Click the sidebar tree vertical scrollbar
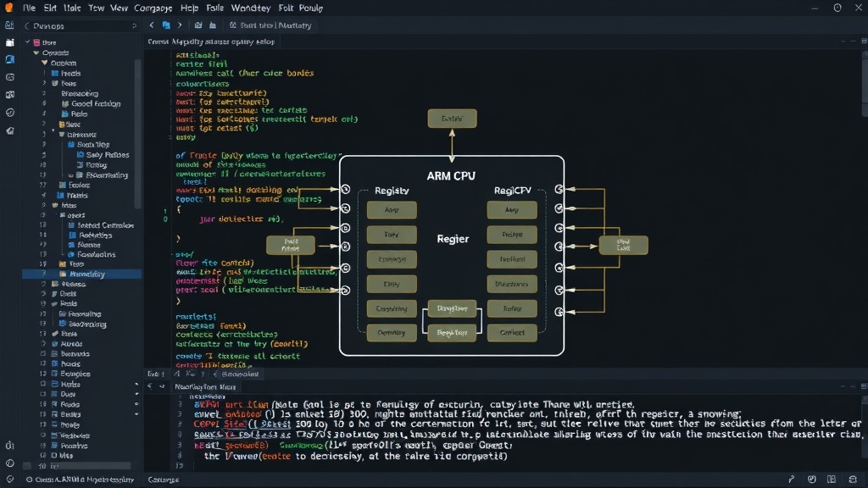 pyautogui.click(x=138, y=133)
